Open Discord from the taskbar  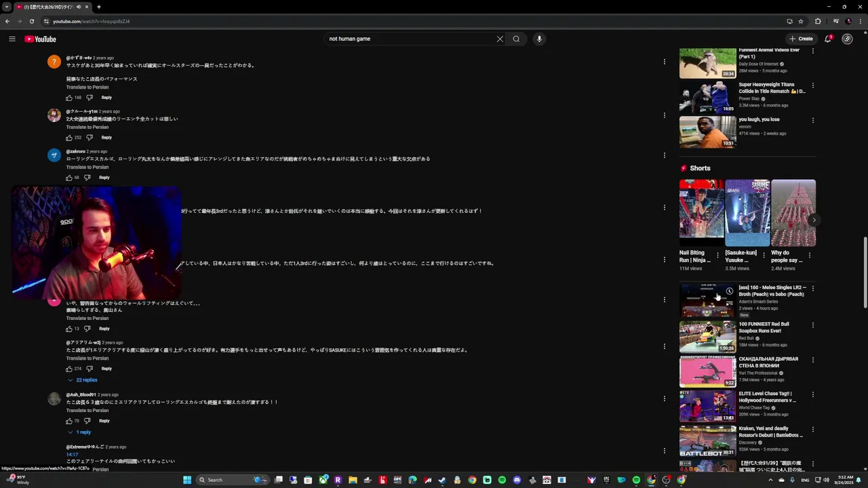(x=517, y=480)
